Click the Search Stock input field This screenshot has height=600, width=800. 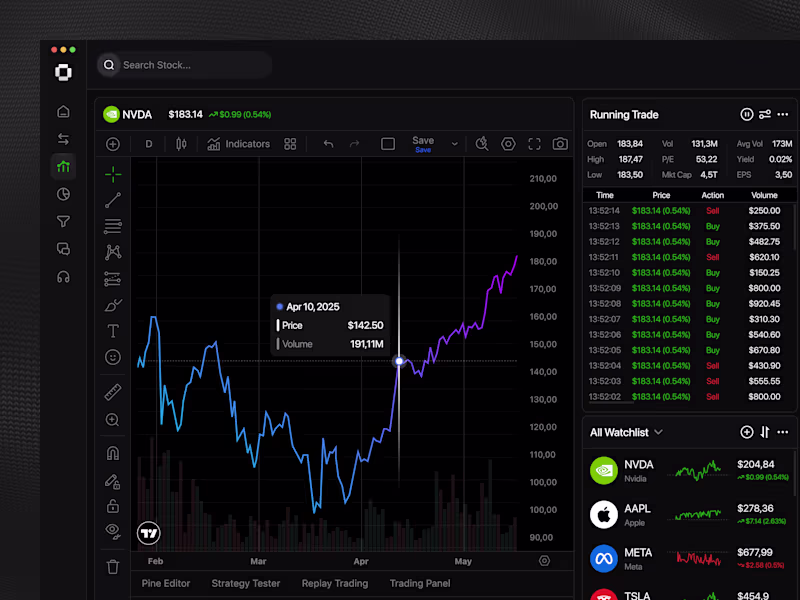click(x=185, y=64)
